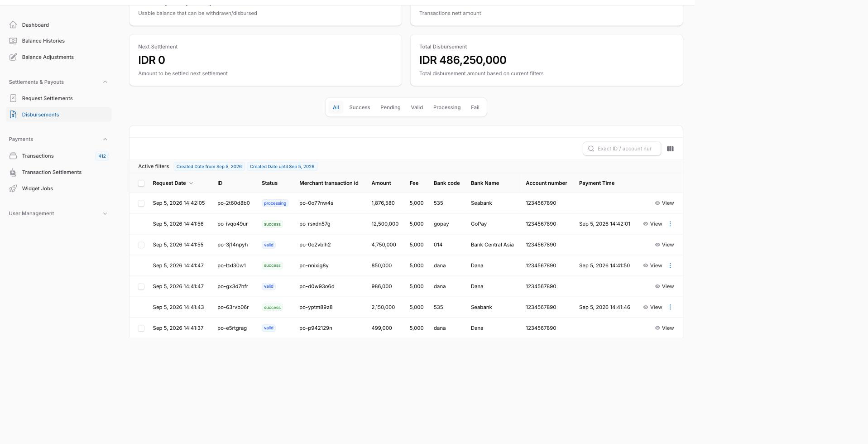
Task: Click Total Disbursement amount IDR 486,250,000
Action: click(463, 60)
